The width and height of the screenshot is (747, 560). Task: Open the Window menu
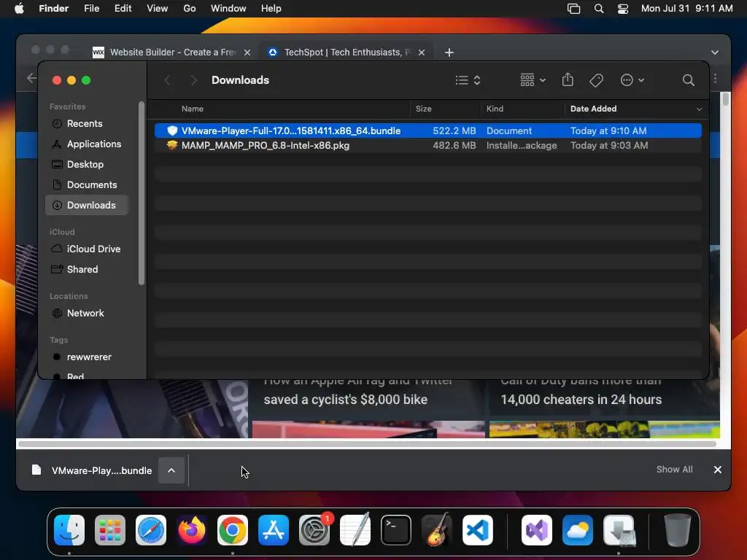pyautogui.click(x=228, y=9)
